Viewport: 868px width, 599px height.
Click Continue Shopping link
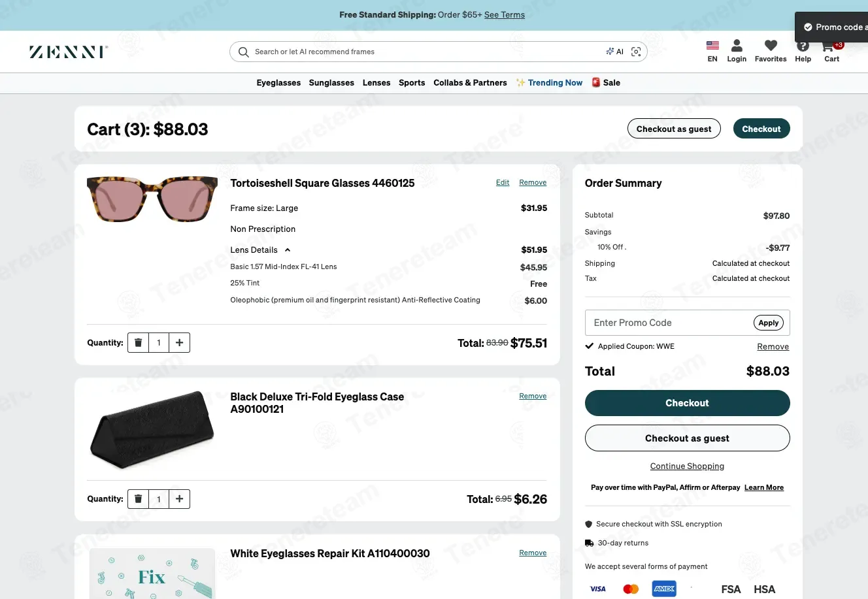click(687, 466)
